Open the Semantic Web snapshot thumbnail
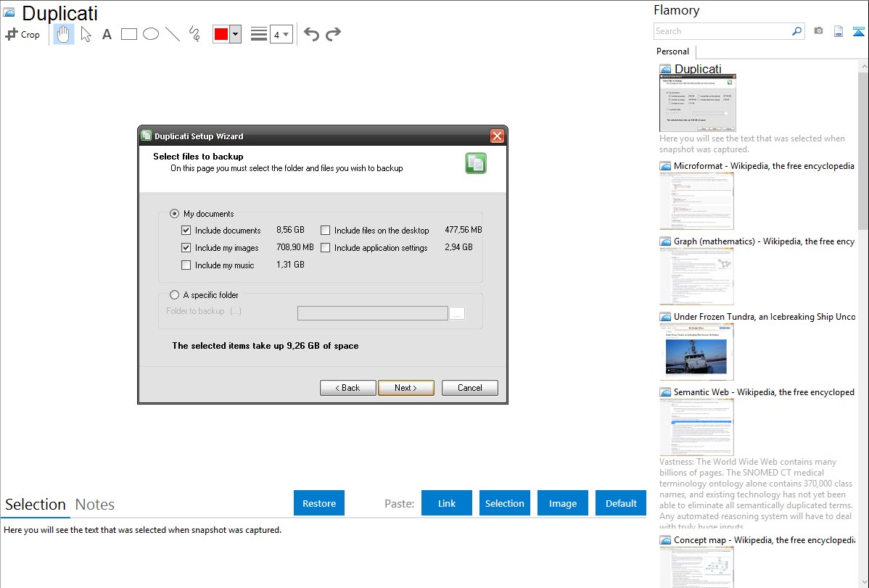The width and height of the screenshot is (869, 588). click(696, 427)
